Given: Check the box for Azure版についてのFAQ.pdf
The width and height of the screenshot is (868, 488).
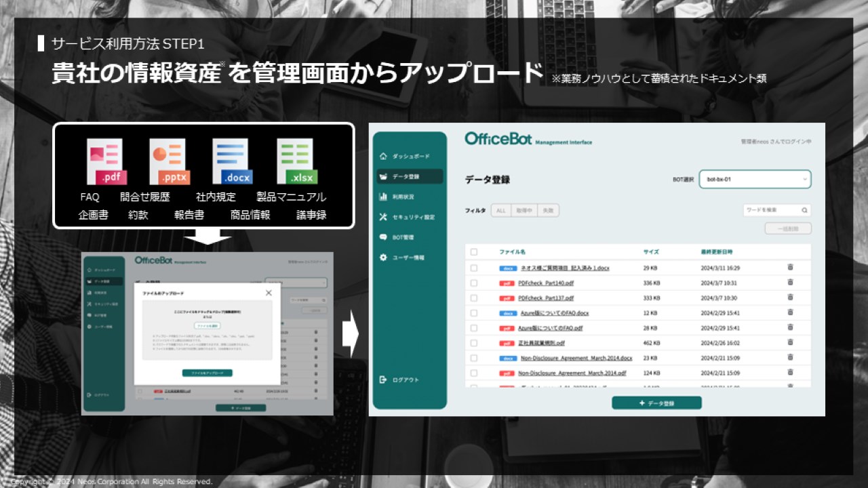Looking at the screenshot, I should [474, 328].
